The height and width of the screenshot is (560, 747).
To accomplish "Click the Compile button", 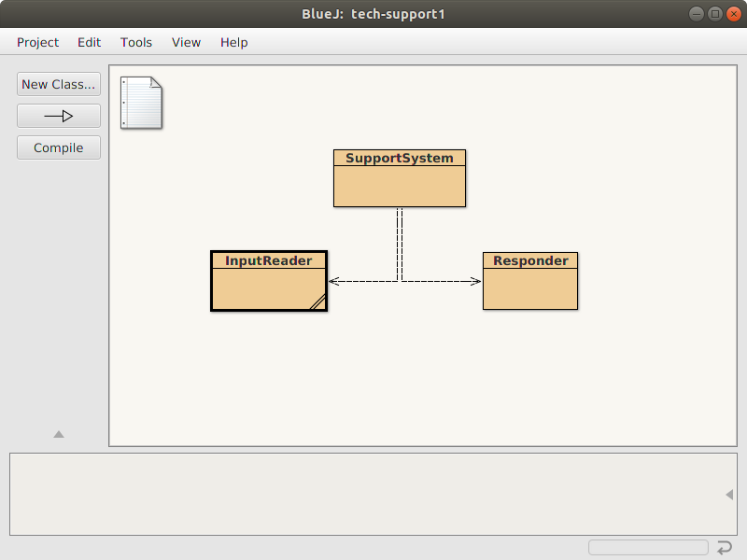I will tap(58, 147).
